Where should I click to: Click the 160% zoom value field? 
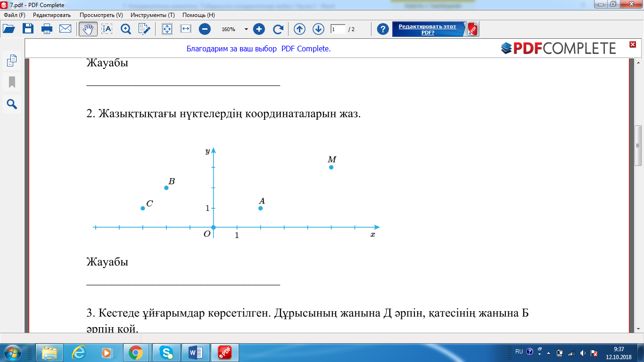(x=229, y=29)
